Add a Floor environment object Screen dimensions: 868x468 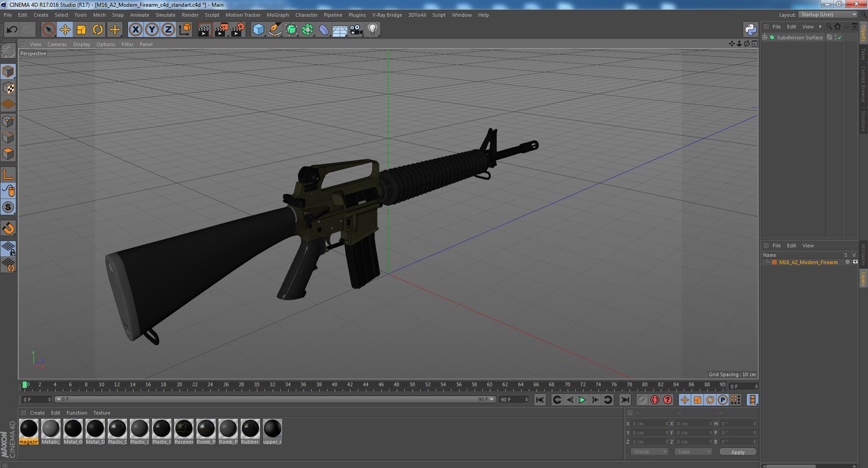(340, 30)
